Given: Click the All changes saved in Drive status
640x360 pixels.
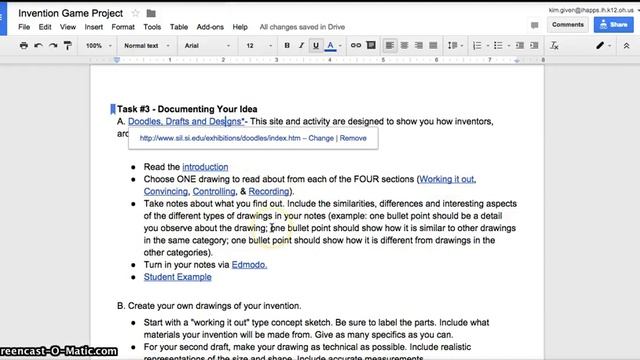Looking at the screenshot, I should coord(302,27).
